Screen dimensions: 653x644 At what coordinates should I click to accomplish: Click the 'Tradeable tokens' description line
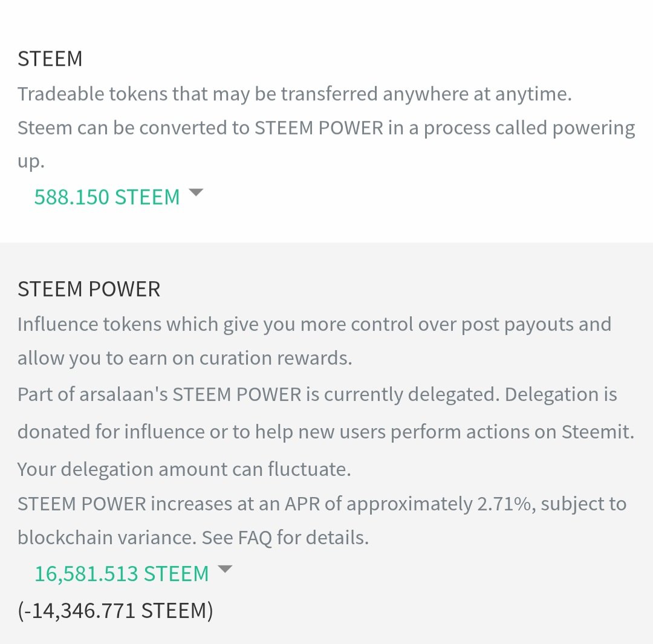(x=294, y=94)
